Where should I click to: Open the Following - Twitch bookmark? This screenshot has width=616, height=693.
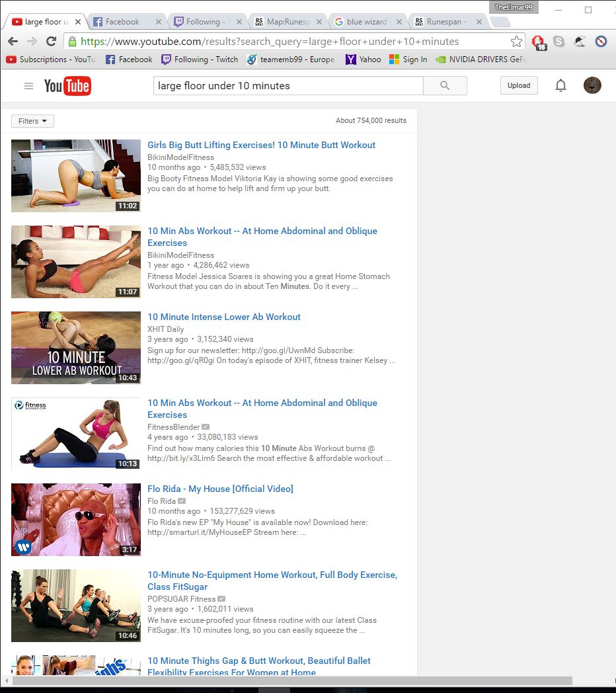click(x=200, y=60)
